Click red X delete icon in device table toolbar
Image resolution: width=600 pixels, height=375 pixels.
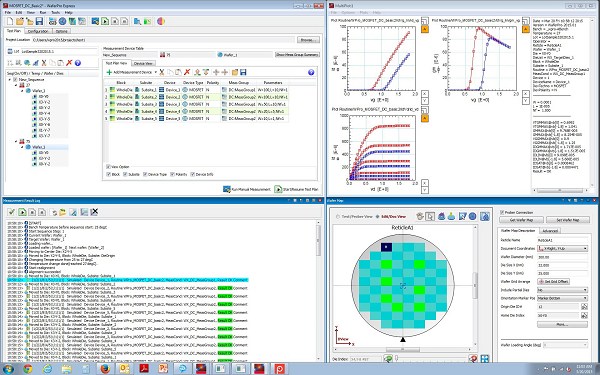(187, 72)
